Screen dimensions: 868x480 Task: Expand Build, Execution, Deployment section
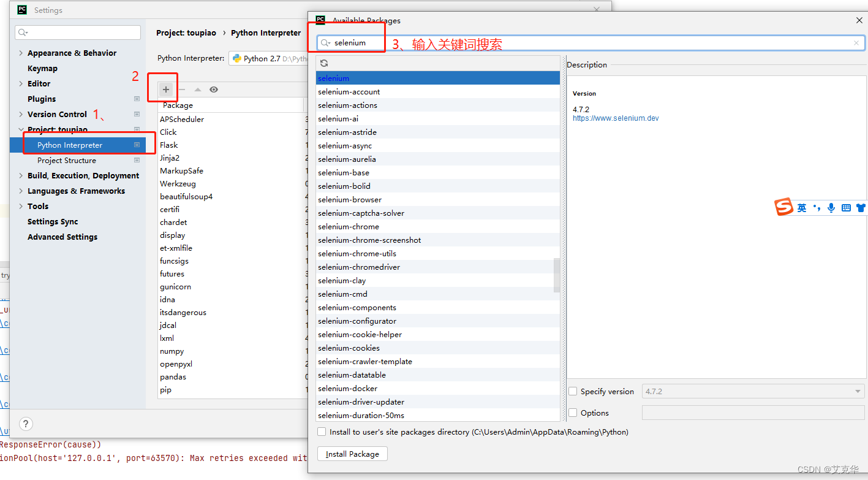pos(21,176)
